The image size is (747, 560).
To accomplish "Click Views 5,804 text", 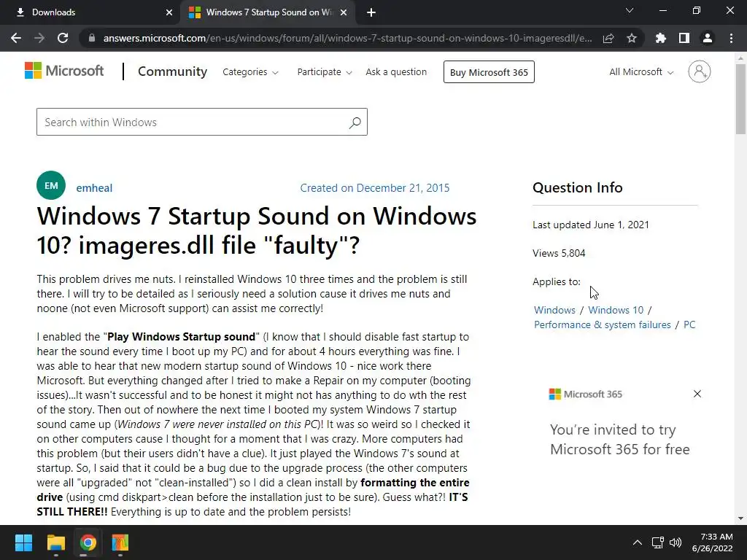I will pos(559,253).
